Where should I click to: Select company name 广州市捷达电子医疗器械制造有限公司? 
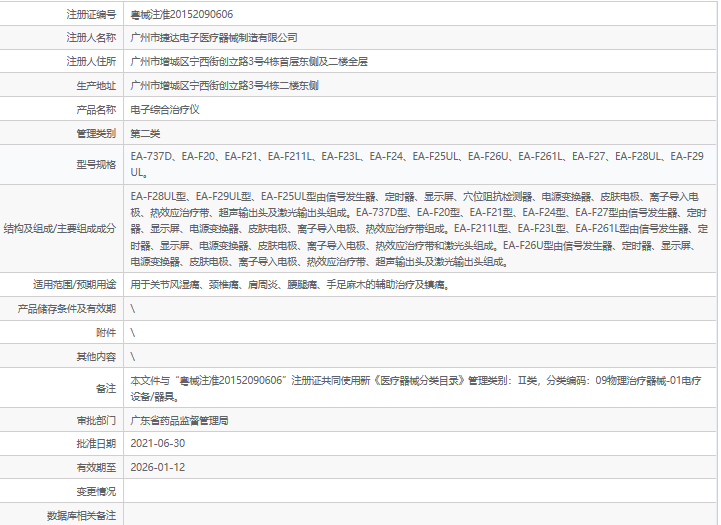click(214, 38)
